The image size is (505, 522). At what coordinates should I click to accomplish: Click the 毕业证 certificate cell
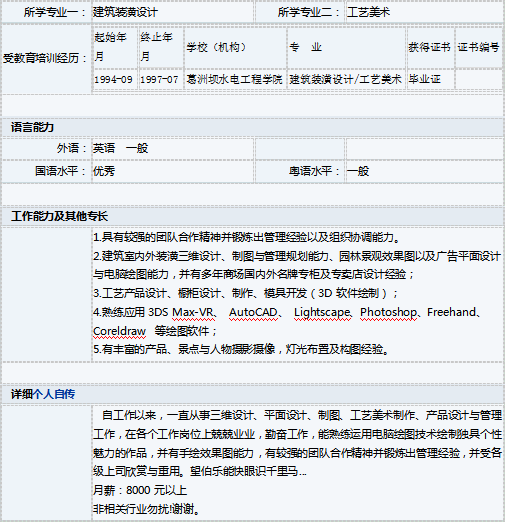pos(430,79)
